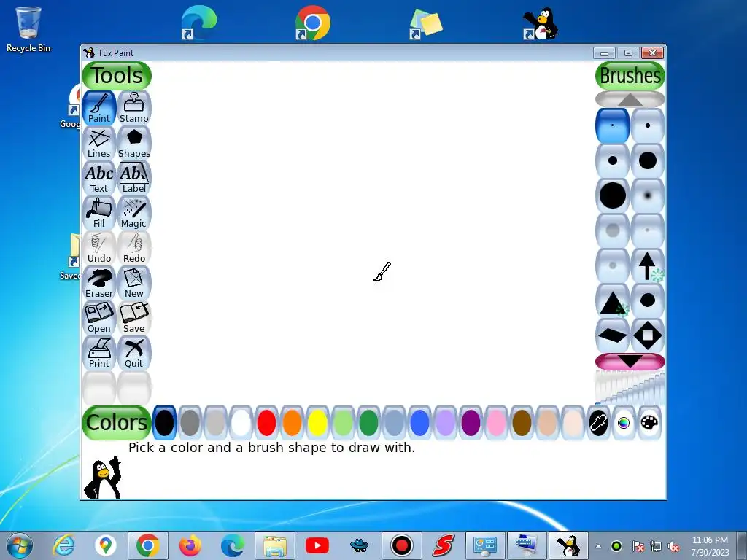
Task: Select the yellow color swatch
Action: point(318,423)
